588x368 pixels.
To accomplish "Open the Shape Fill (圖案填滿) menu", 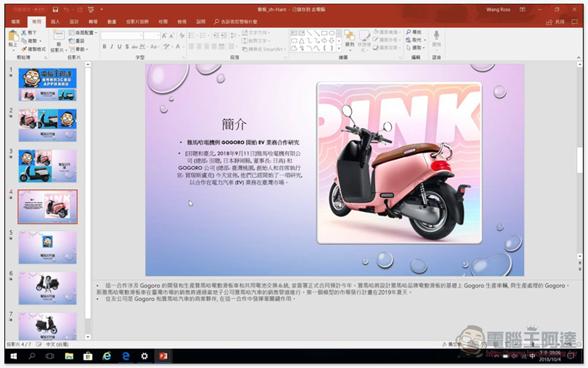I will click(388, 32).
